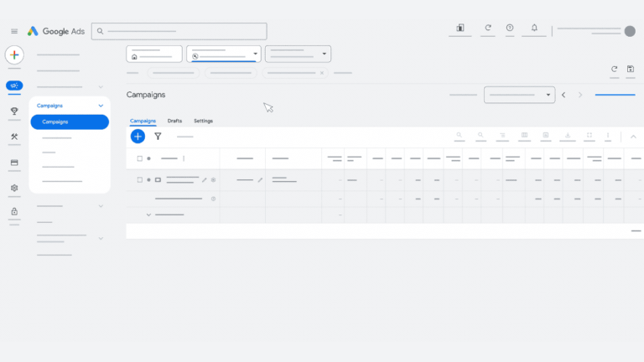Click the pencil beside campaign name
Screen dimensions: 644x362
[x=204, y=180]
